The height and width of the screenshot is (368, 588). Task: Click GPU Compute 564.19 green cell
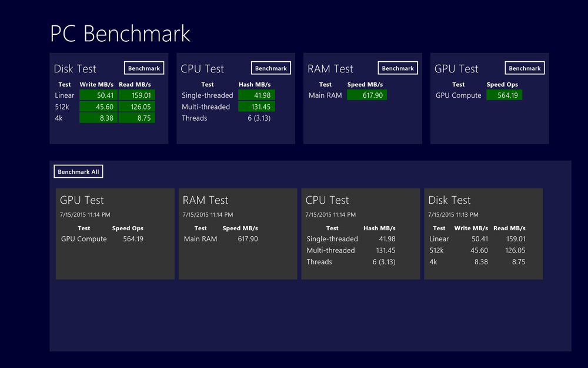coord(504,95)
